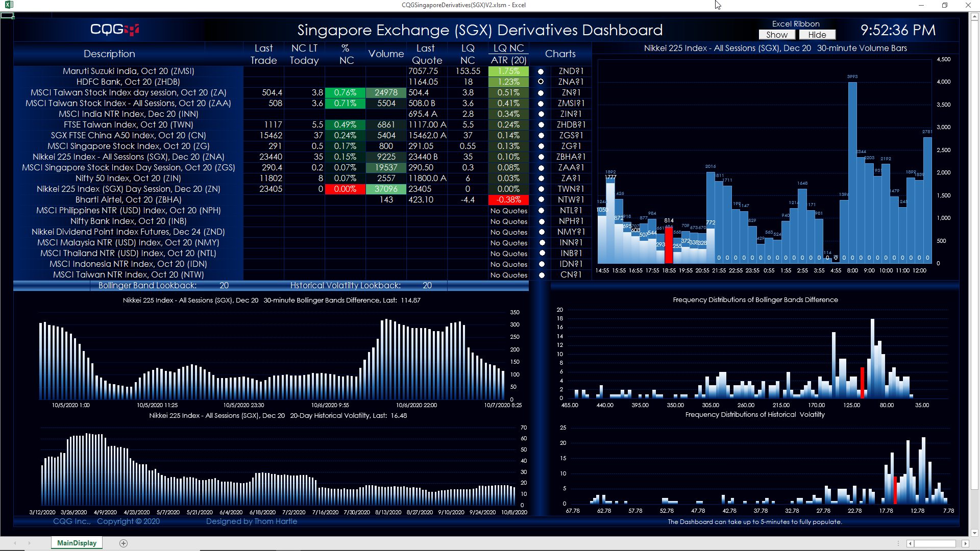Viewport: 980px width, 551px height.
Task: Select the ZNA?1 chart radio button
Action: [x=541, y=82]
